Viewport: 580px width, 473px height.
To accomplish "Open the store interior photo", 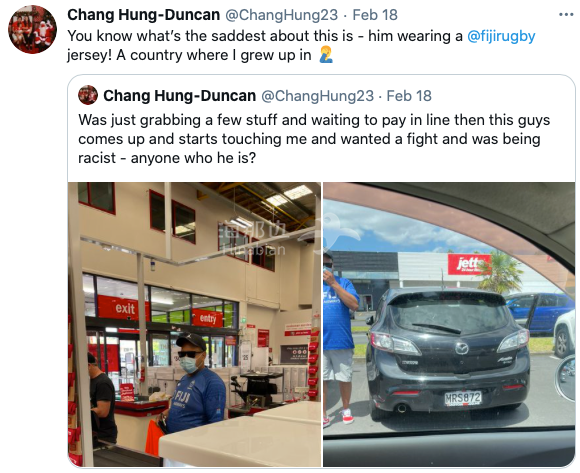I will (x=194, y=324).
